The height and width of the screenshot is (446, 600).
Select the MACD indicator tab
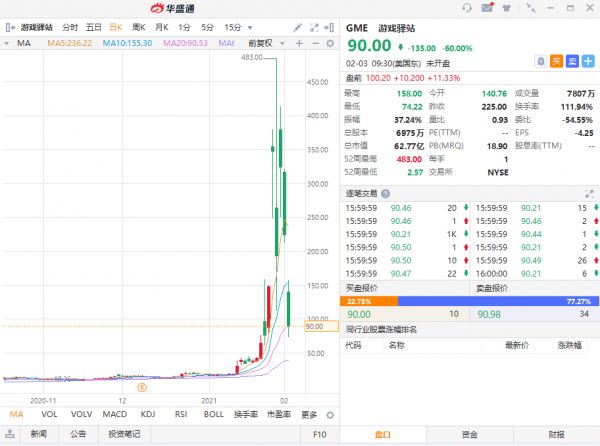116,414
